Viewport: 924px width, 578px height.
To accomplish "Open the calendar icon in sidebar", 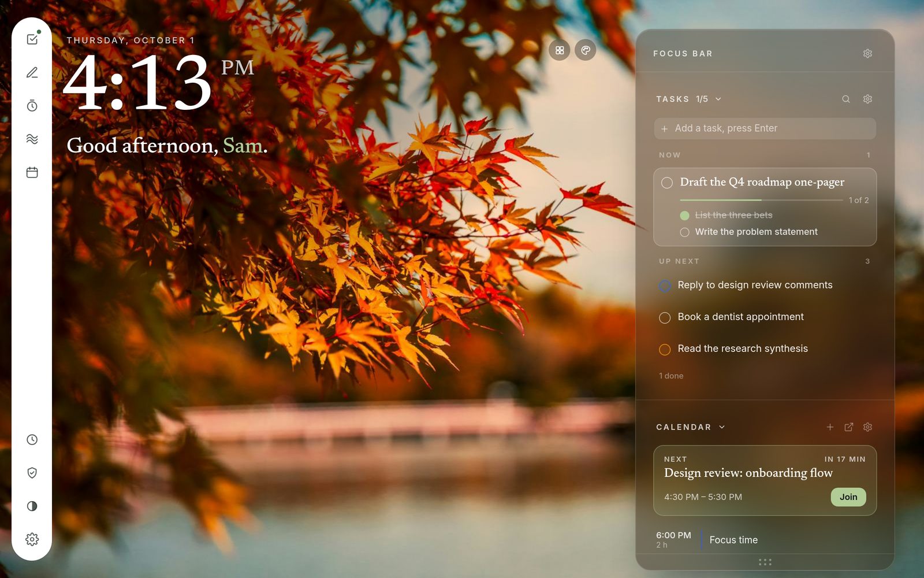I will 32,172.
